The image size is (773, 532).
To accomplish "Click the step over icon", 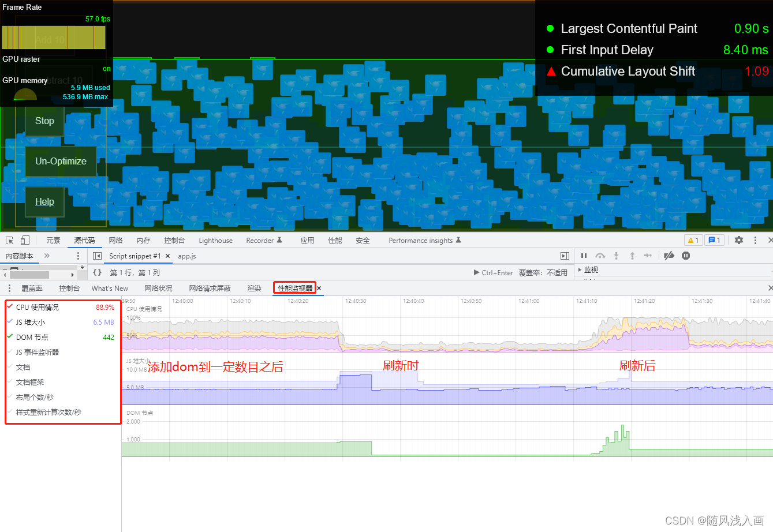I will [600, 256].
